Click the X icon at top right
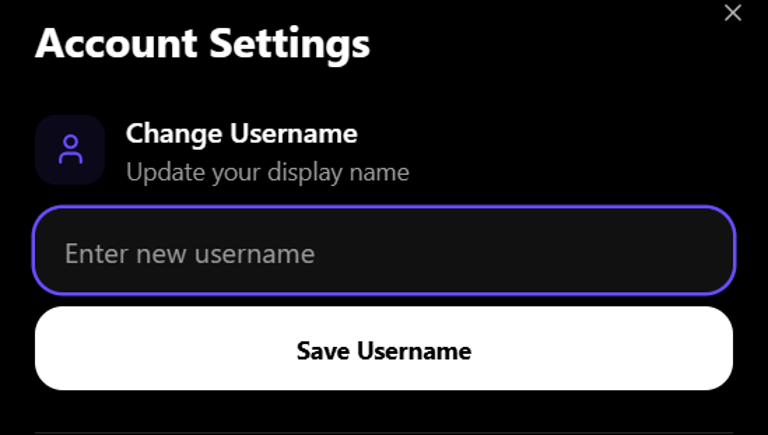 point(733,13)
